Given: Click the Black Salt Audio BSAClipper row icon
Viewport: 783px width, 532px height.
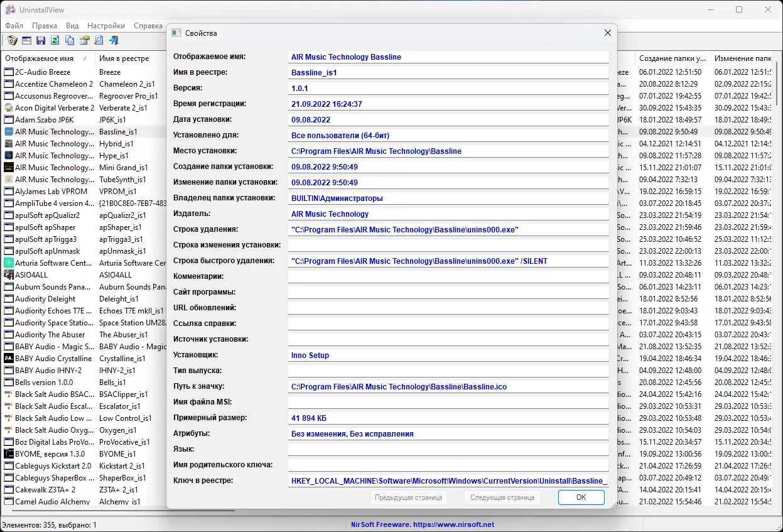Looking at the screenshot, I should pos(9,394).
